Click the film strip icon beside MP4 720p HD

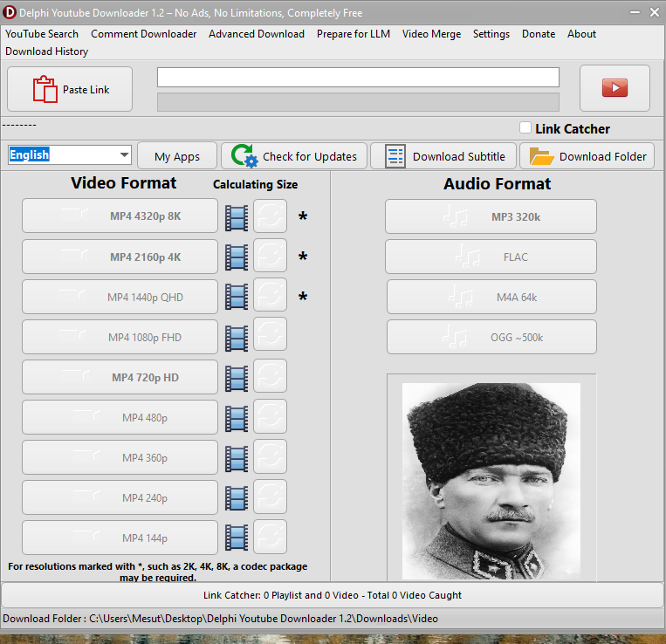[237, 378]
